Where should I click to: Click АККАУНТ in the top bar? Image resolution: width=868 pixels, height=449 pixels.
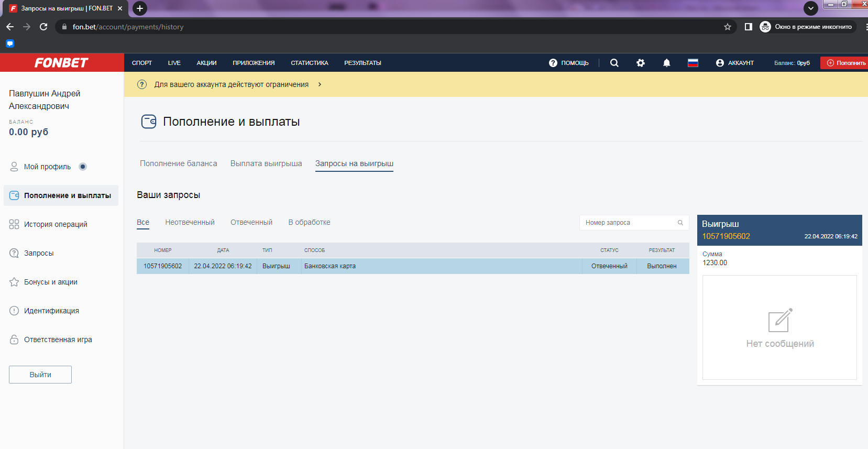[x=741, y=63]
